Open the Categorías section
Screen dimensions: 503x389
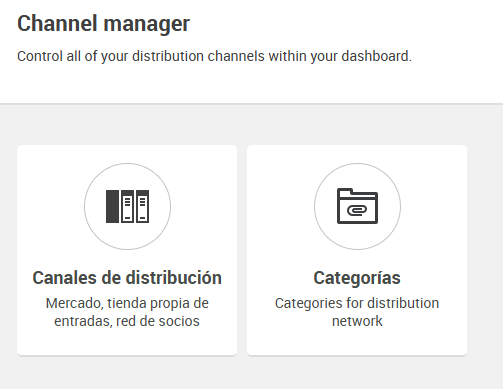(357, 278)
